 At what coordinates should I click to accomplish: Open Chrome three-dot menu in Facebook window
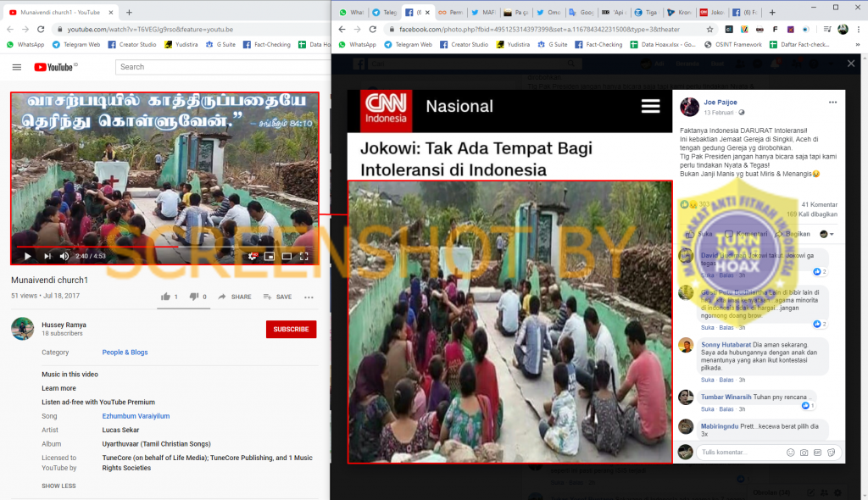pyautogui.click(x=859, y=29)
